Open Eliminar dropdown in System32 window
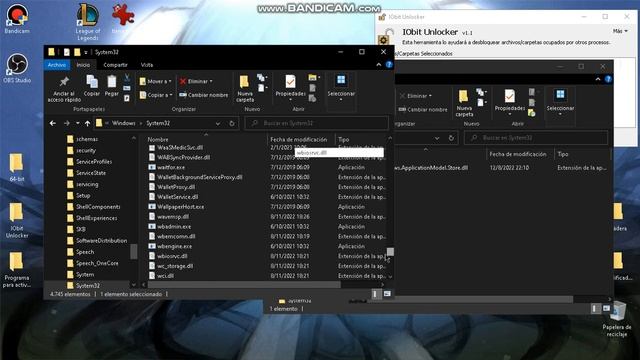The image size is (640, 360). click(196, 81)
